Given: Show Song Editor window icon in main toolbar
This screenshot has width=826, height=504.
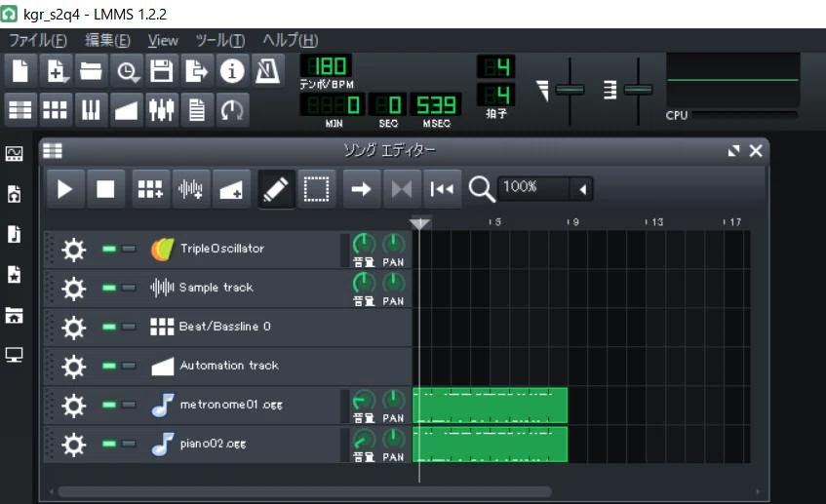Looking at the screenshot, I should pyautogui.click(x=20, y=110).
